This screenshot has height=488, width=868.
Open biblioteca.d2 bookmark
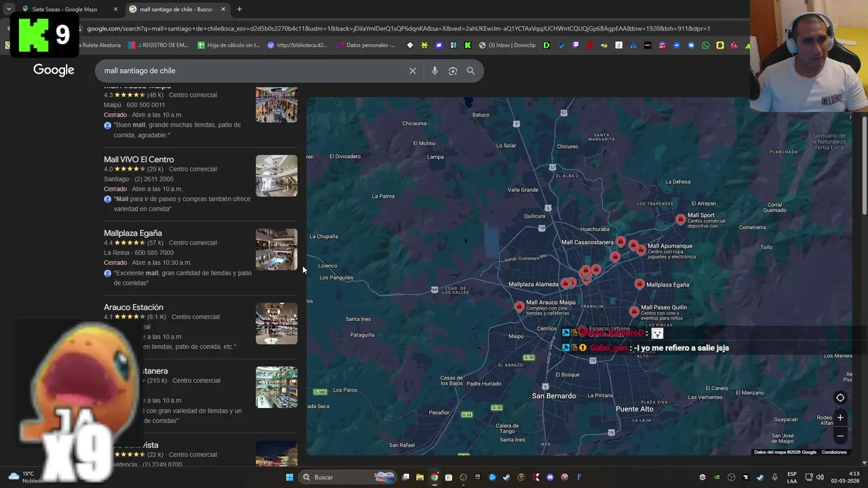click(x=298, y=45)
